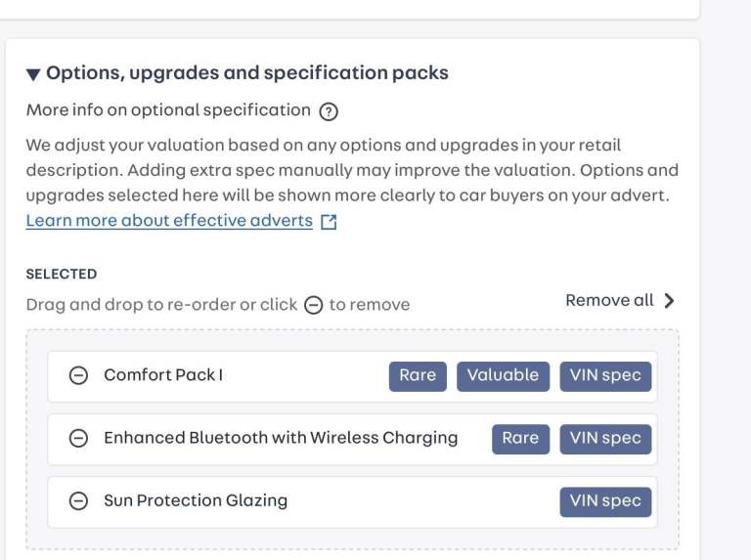Click VIN spec badge on Sun Protection Glazing

click(x=605, y=500)
